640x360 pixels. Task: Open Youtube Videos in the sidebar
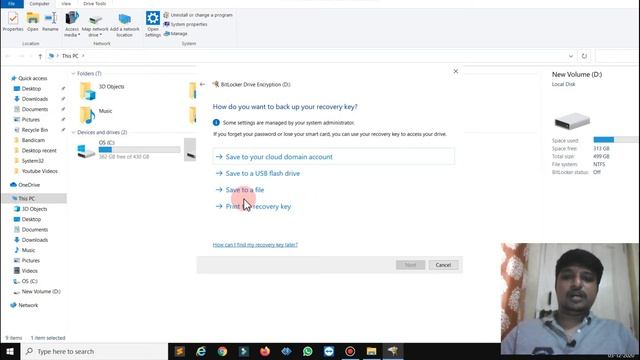coord(39,171)
